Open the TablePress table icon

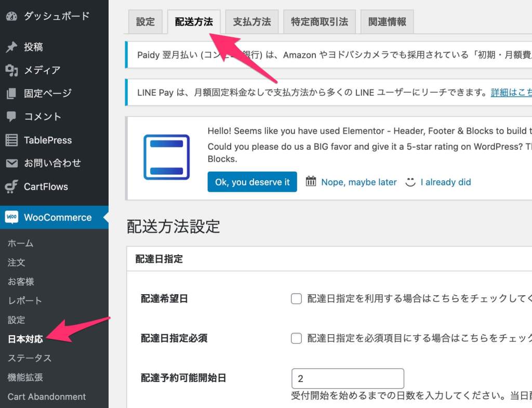pyautogui.click(x=11, y=140)
